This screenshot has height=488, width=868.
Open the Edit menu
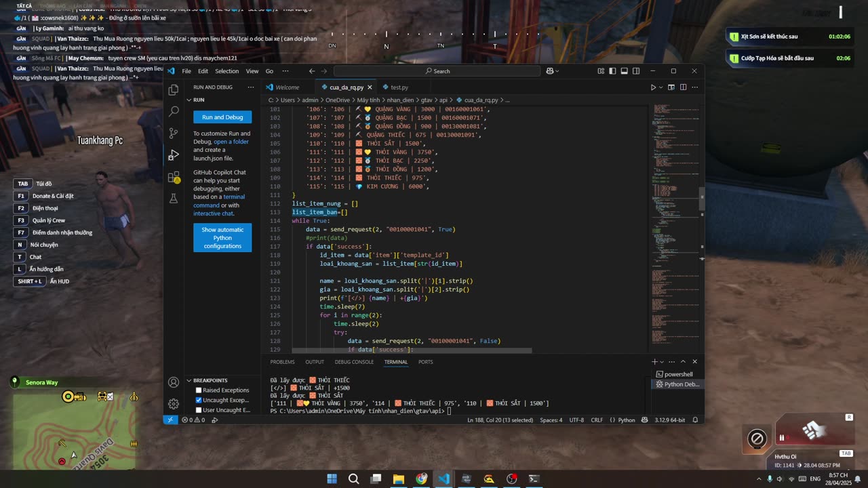pyautogui.click(x=203, y=71)
